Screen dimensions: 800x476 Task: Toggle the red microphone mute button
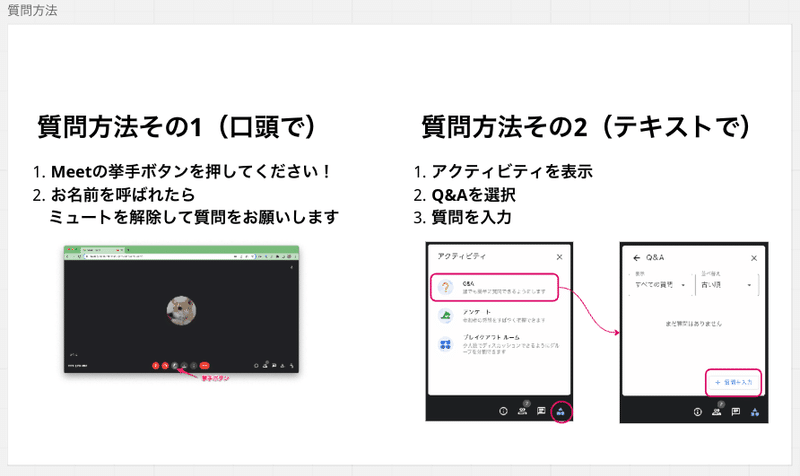click(x=156, y=365)
